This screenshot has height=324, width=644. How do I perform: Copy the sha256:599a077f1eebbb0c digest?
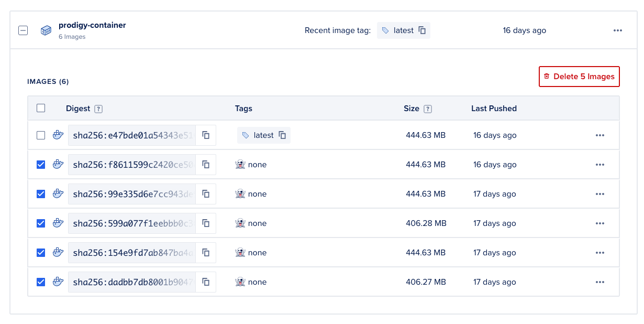206,223
